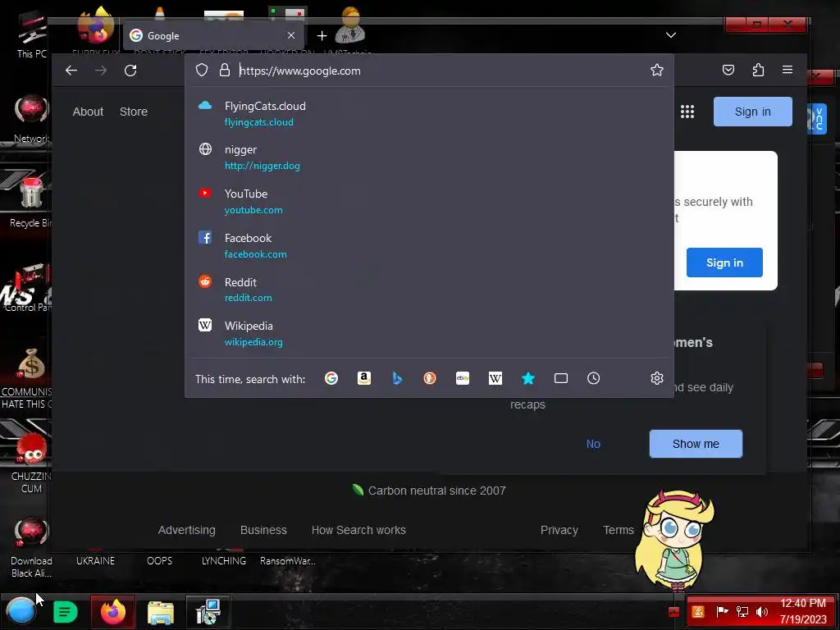Open the Extensions puzzle piece icon
Viewport: 840px width, 630px height.
pos(758,70)
